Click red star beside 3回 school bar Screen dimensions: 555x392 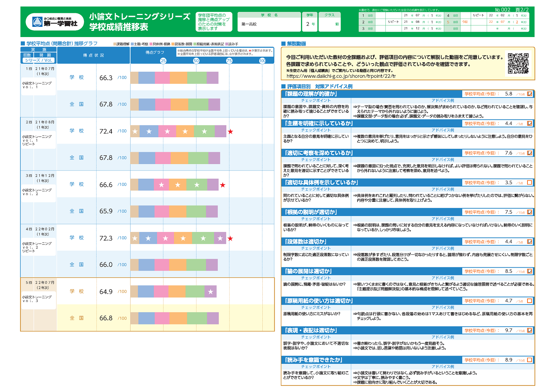coord(223,185)
